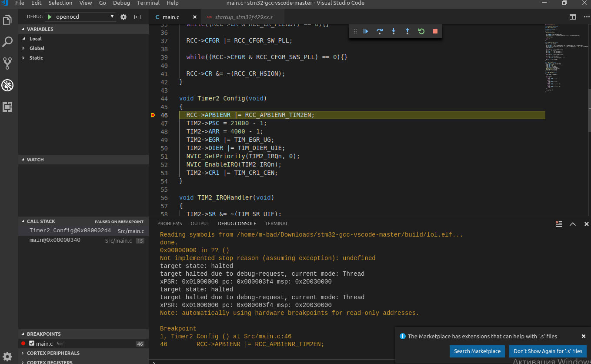
Task: Open debug launch.json settings gear
Action: [124, 17]
